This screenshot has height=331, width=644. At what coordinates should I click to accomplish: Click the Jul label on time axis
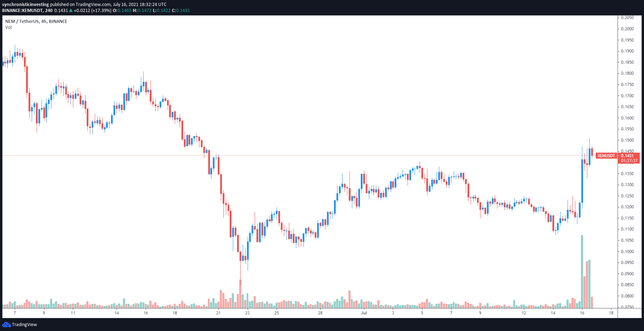364,313
